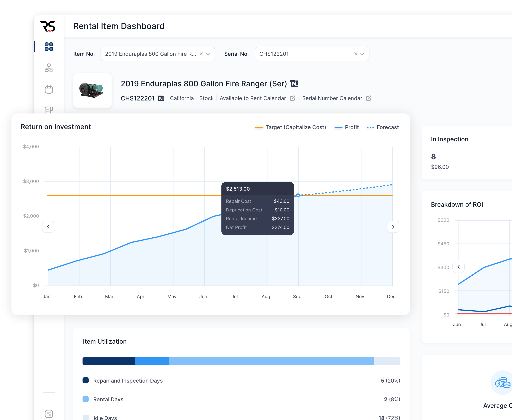Click the 2 (8%) utilization value
The image size is (512, 420).
pyautogui.click(x=392, y=399)
